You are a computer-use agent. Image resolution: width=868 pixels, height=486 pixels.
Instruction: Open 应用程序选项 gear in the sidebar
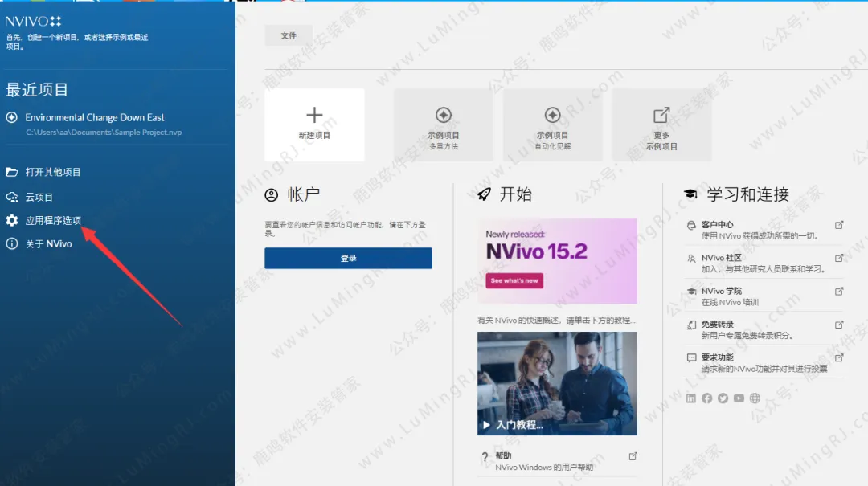[x=12, y=220]
